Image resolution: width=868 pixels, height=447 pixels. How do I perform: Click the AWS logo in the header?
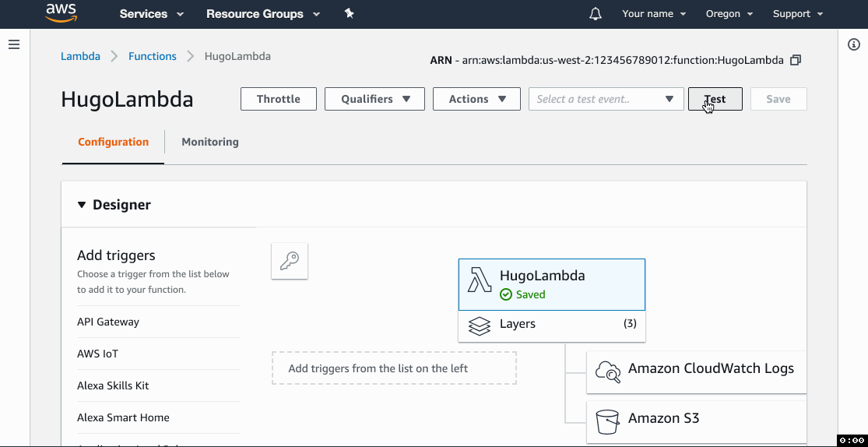click(61, 13)
